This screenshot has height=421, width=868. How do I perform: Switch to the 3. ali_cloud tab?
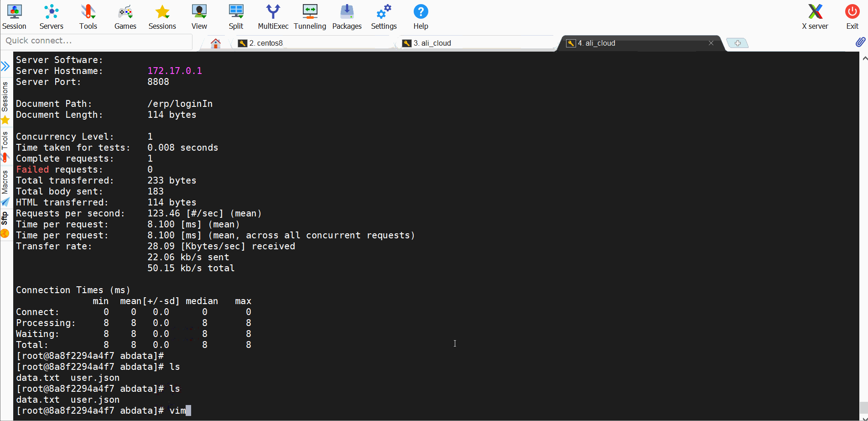click(x=432, y=43)
